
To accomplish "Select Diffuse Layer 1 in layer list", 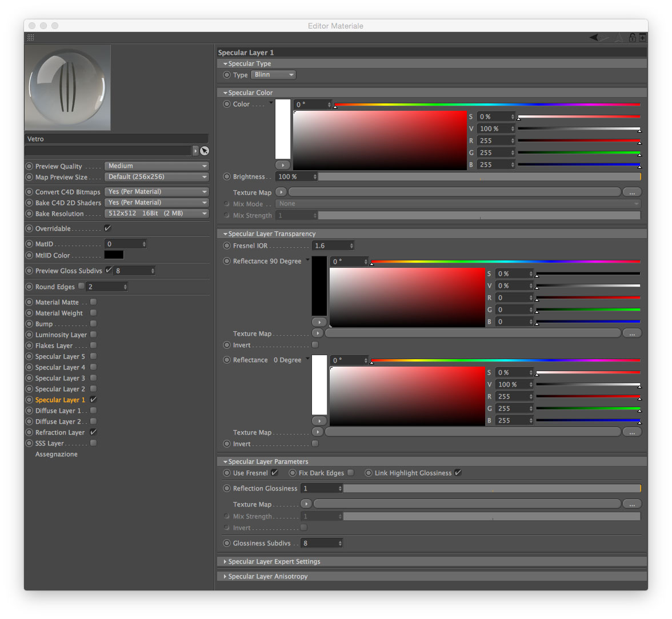I will click(57, 411).
